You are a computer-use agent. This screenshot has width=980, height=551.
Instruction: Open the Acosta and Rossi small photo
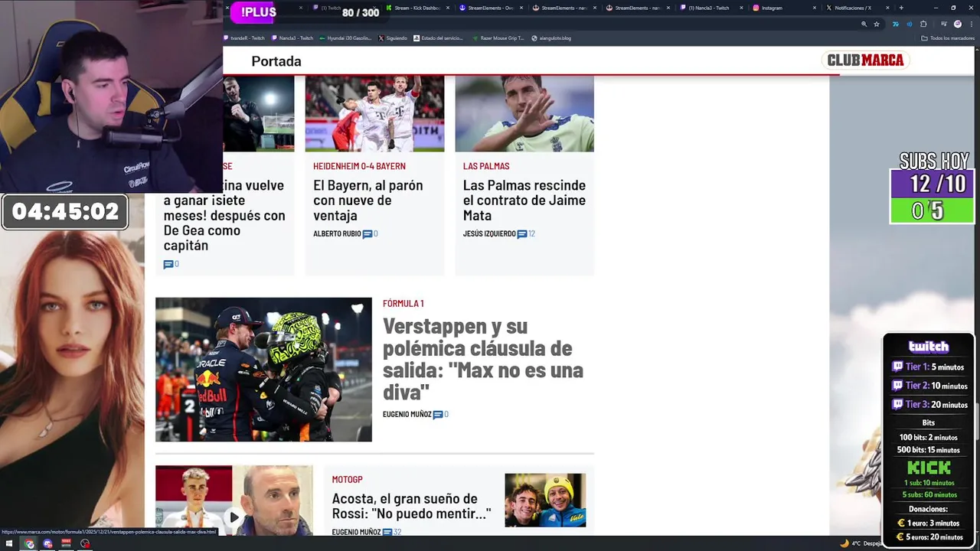[545, 500]
